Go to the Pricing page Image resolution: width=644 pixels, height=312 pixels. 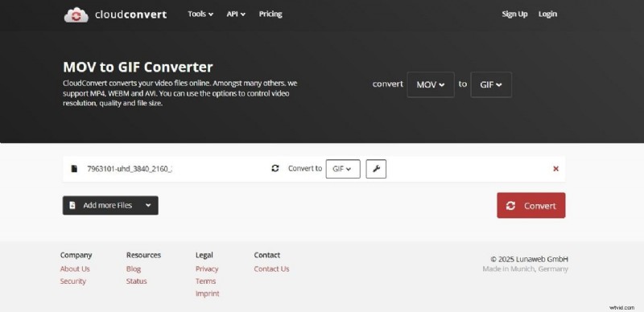[x=270, y=14]
